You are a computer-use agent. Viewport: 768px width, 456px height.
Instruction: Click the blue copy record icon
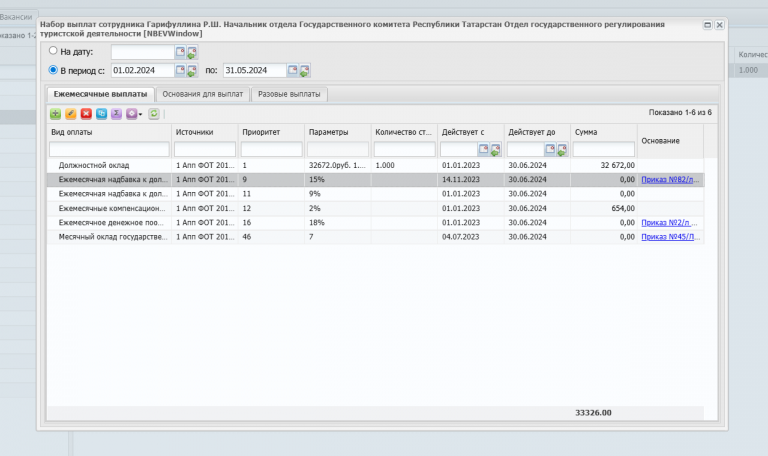101,114
